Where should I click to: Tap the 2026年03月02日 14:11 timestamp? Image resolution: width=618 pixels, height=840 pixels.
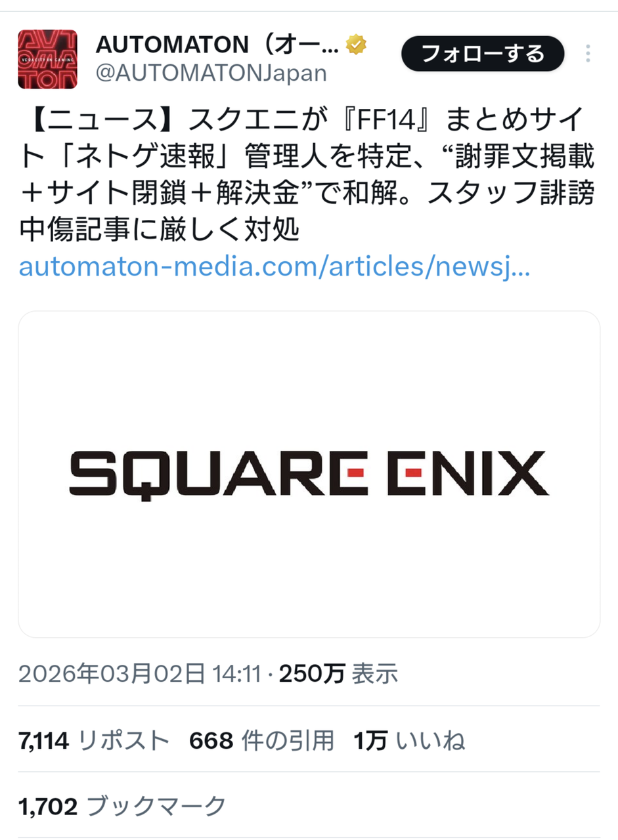click(x=140, y=673)
